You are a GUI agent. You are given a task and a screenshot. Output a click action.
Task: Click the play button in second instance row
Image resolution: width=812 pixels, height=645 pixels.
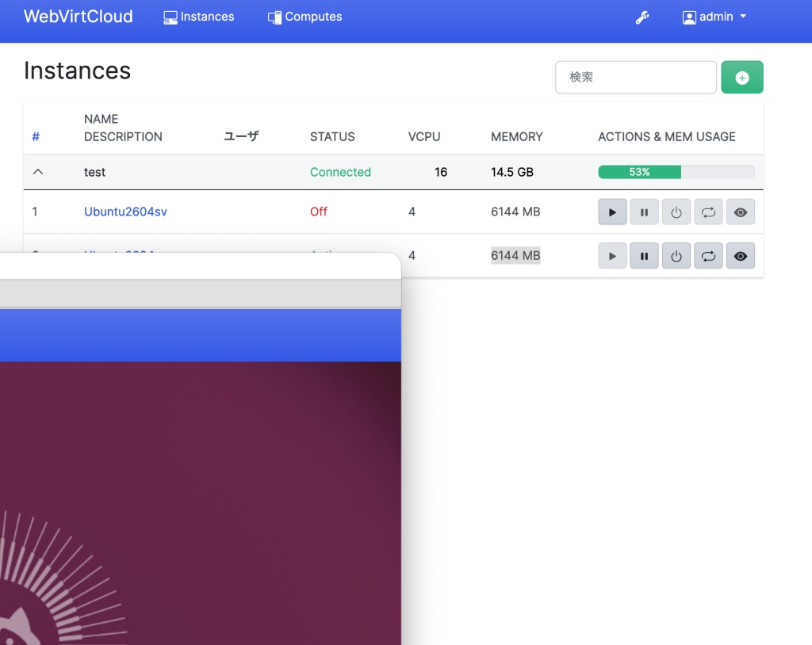[x=612, y=256]
